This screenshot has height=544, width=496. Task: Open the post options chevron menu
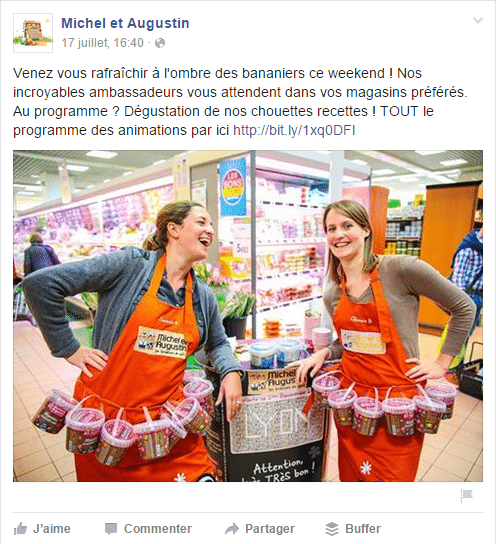pos(478,20)
